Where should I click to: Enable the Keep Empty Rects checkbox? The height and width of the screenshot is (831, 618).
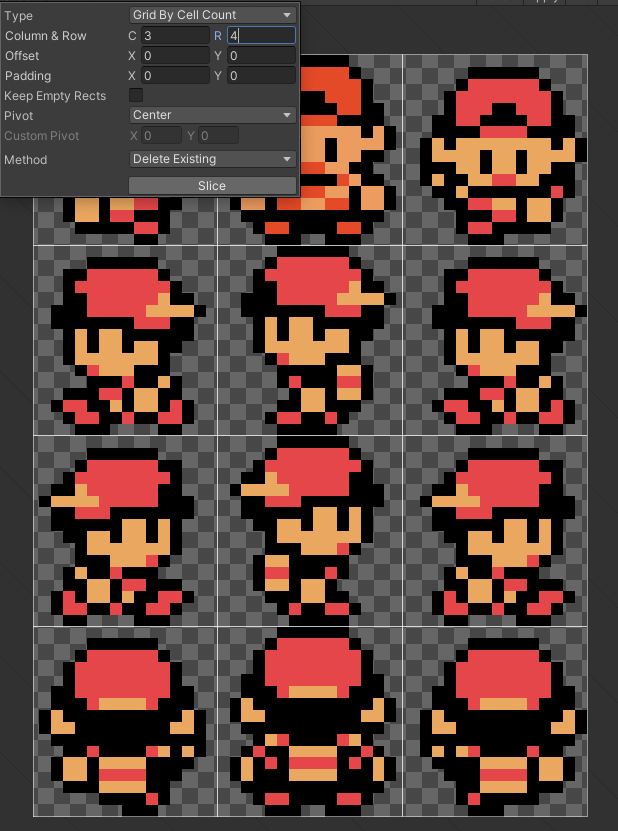136,95
